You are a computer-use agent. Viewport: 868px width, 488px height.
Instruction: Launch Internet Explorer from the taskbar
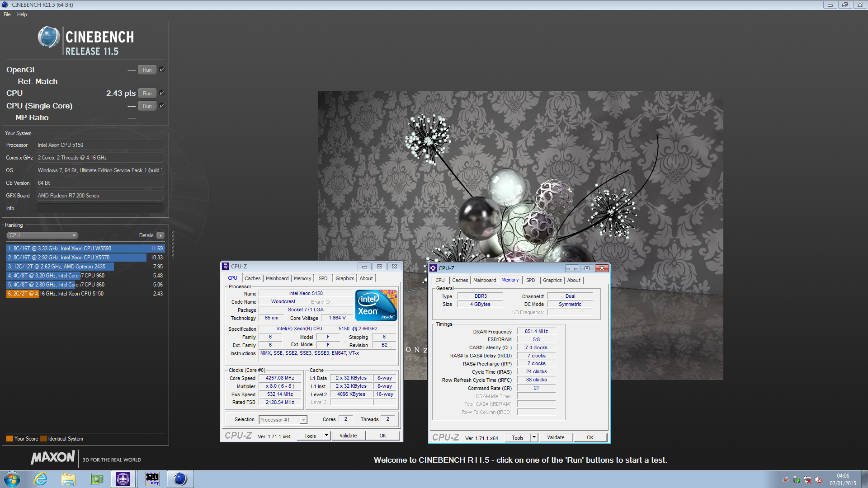(41, 479)
